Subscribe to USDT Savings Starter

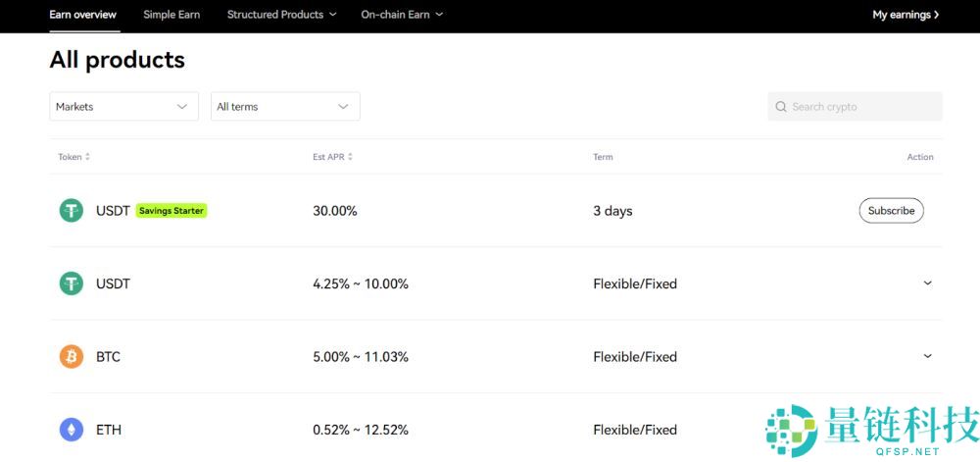coord(891,211)
